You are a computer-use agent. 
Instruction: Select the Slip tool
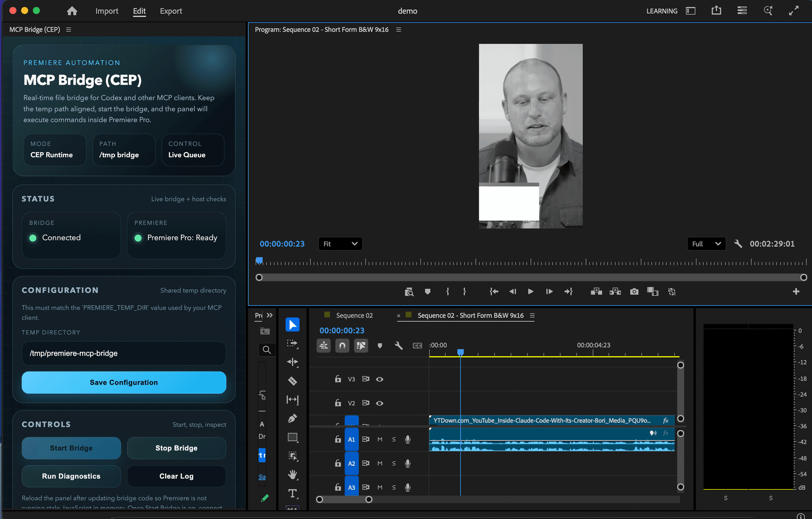coord(292,400)
